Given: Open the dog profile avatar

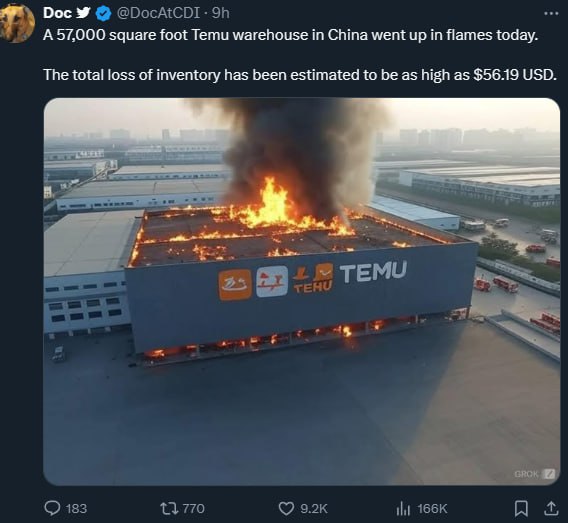Looking at the screenshot, I should pos(17,24).
